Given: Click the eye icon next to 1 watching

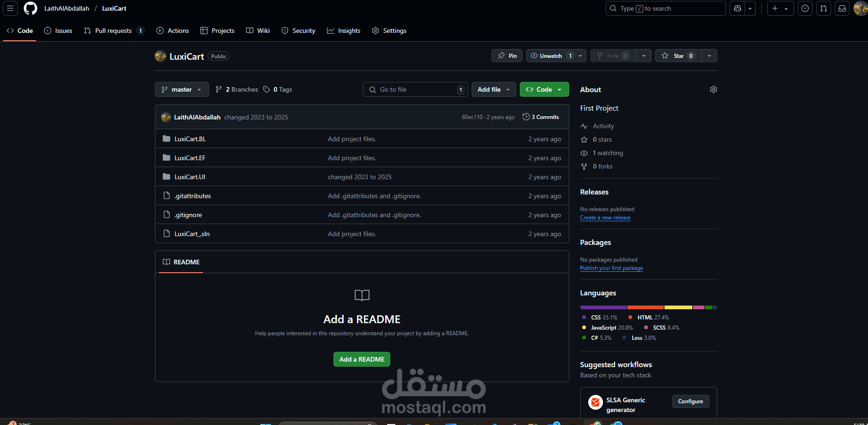Looking at the screenshot, I should [584, 153].
